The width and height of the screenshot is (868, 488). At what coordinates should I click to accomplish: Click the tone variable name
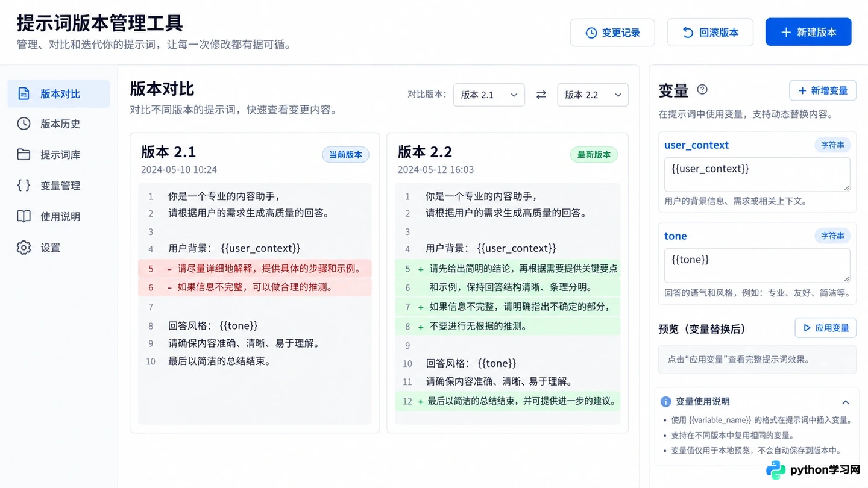pos(675,236)
